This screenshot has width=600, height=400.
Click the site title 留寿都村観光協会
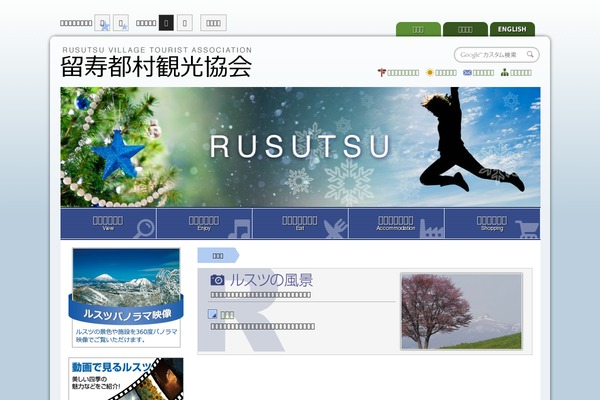(156, 67)
